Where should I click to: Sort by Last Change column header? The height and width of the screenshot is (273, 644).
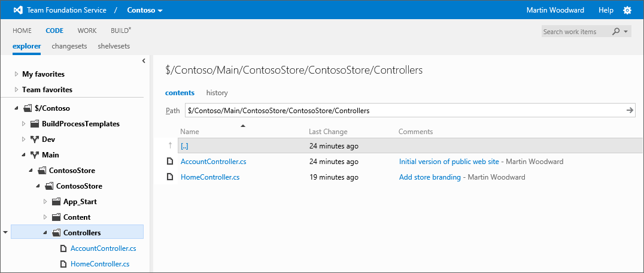(328, 132)
